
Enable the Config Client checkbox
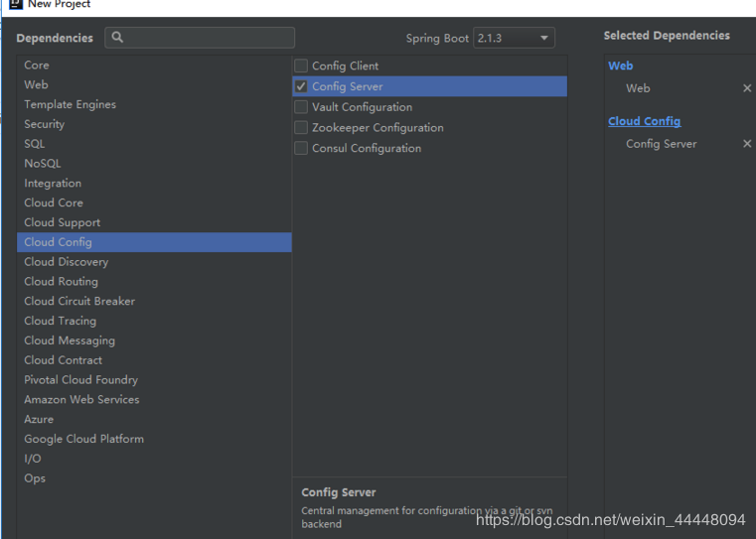pos(301,66)
